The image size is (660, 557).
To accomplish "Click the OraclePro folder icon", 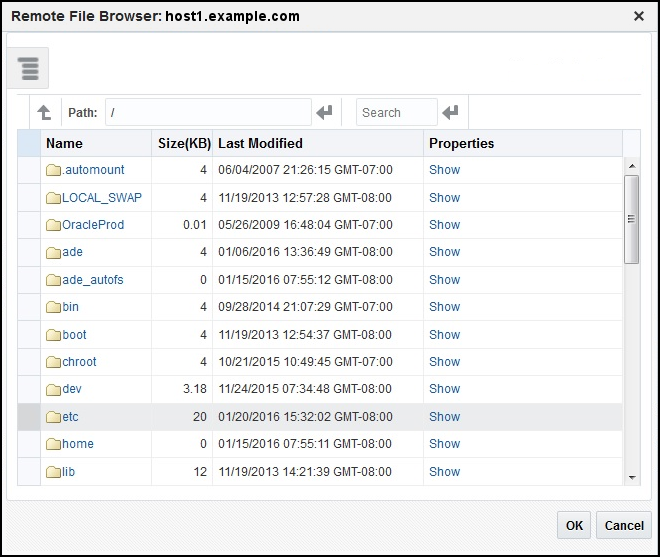I will point(54,225).
